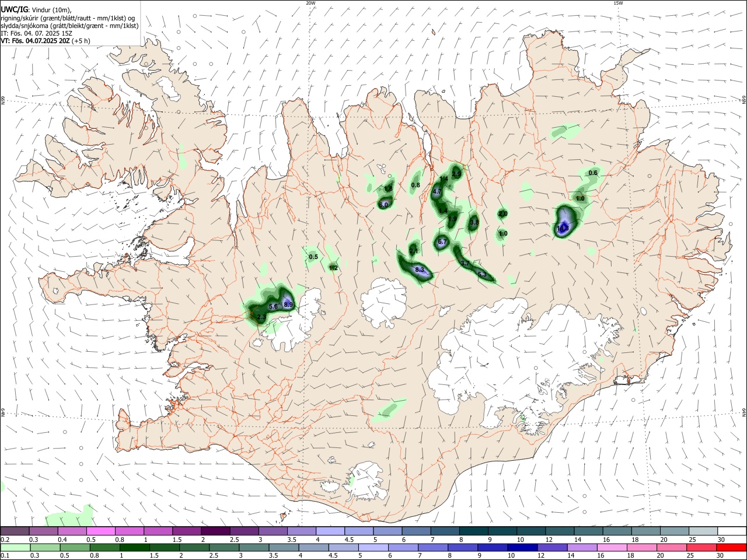Viewport: 747px width, 560px height.
Task: Pick the violet 12 rain legend swatch
Action: point(551,547)
